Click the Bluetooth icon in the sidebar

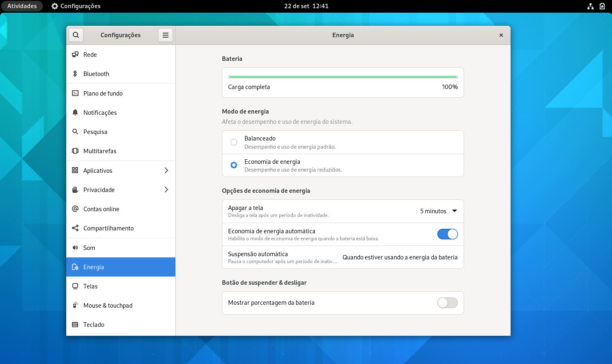pos(75,74)
